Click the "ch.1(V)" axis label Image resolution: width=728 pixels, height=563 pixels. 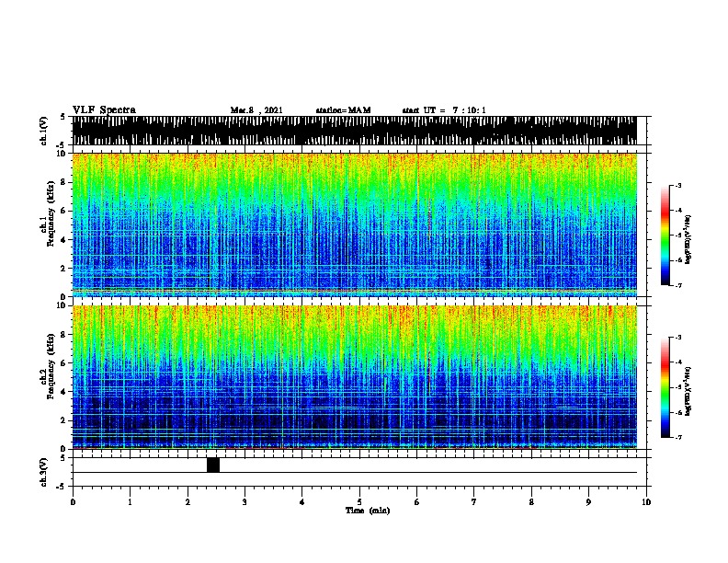point(44,131)
